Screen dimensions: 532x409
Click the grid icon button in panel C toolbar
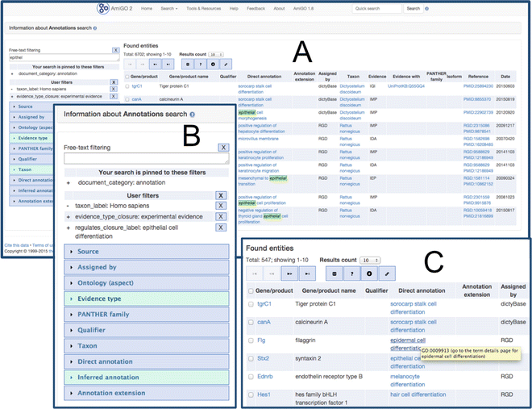point(335,273)
